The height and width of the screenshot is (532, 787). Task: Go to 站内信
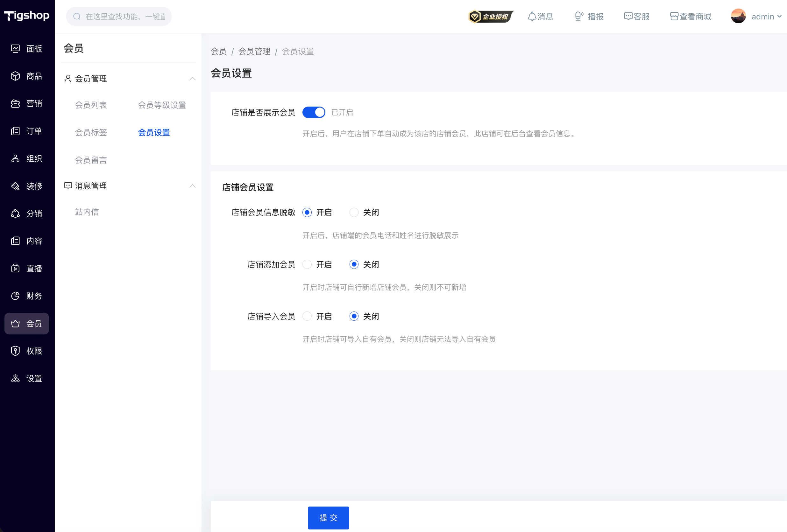coord(87,212)
